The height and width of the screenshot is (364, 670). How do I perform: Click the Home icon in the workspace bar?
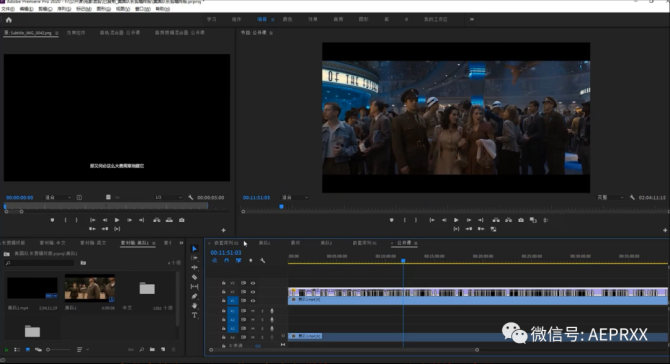pyautogui.click(x=9, y=20)
